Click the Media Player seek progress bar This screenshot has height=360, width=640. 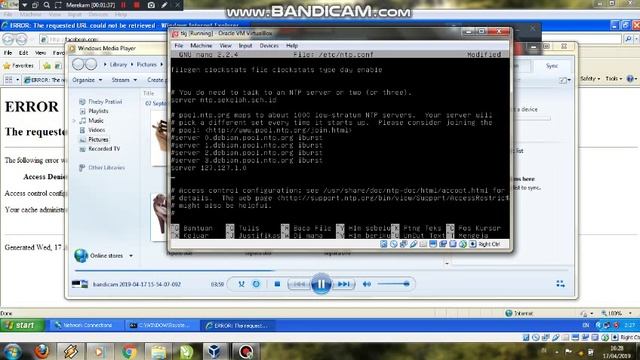321,270
